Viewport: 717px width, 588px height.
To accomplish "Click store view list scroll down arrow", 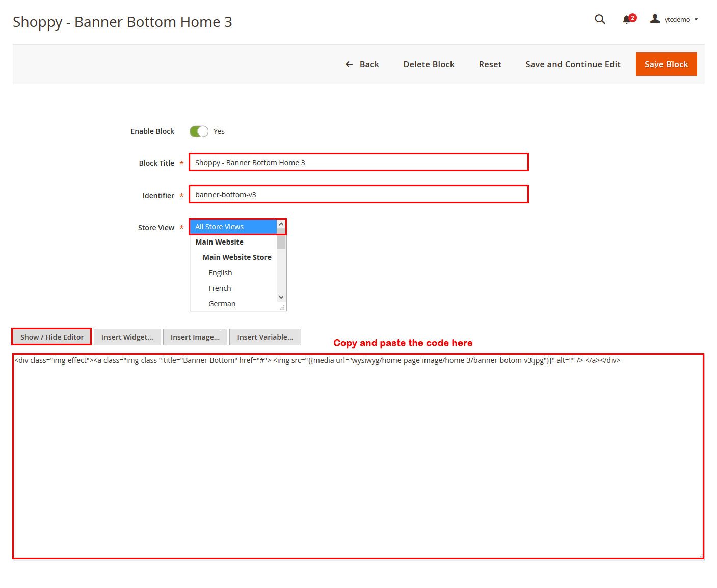I will point(281,297).
